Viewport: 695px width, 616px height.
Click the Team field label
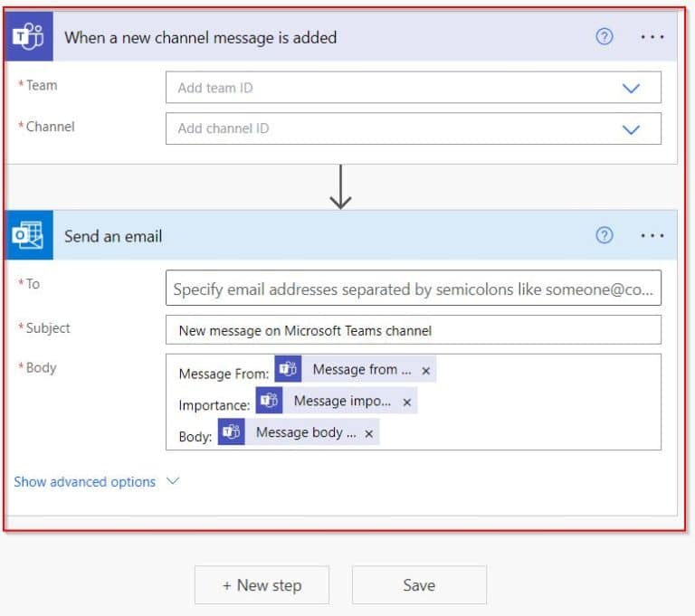pos(42,85)
